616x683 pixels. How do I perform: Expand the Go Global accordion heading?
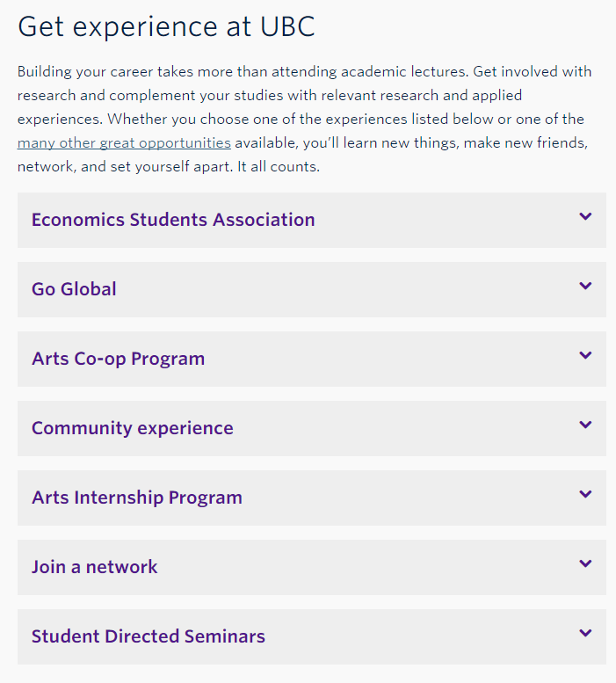point(74,289)
